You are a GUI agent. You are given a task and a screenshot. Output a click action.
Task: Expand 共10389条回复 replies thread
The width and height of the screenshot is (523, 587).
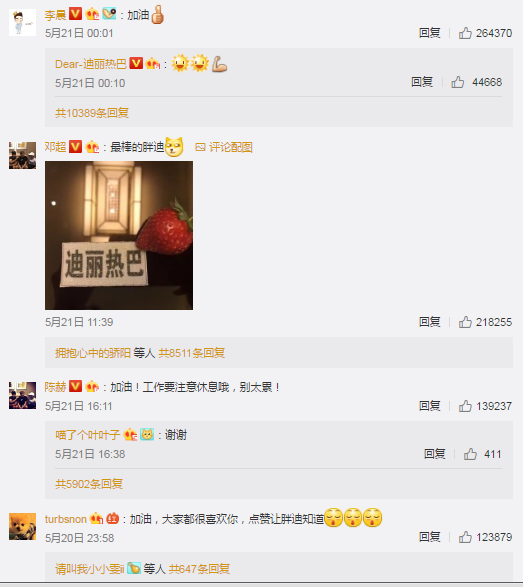[92, 113]
